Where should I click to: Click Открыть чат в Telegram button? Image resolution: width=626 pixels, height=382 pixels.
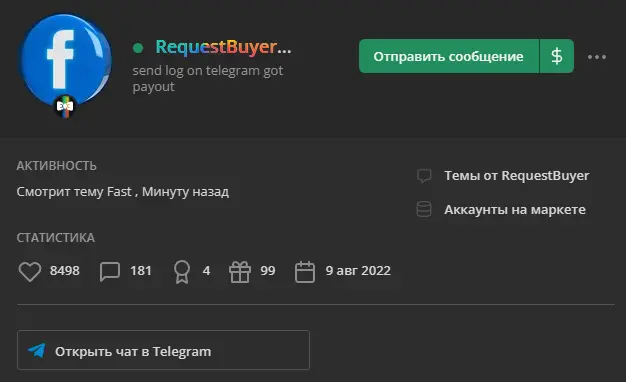163,350
